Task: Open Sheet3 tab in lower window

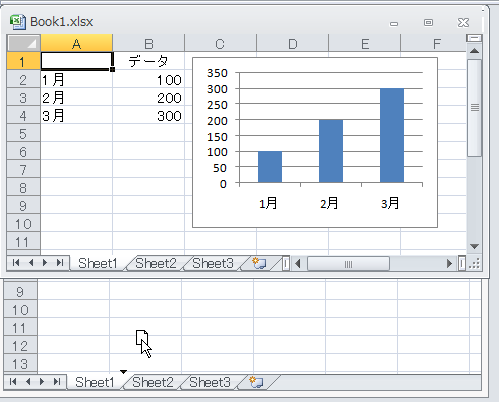Action: click(x=210, y=382)
